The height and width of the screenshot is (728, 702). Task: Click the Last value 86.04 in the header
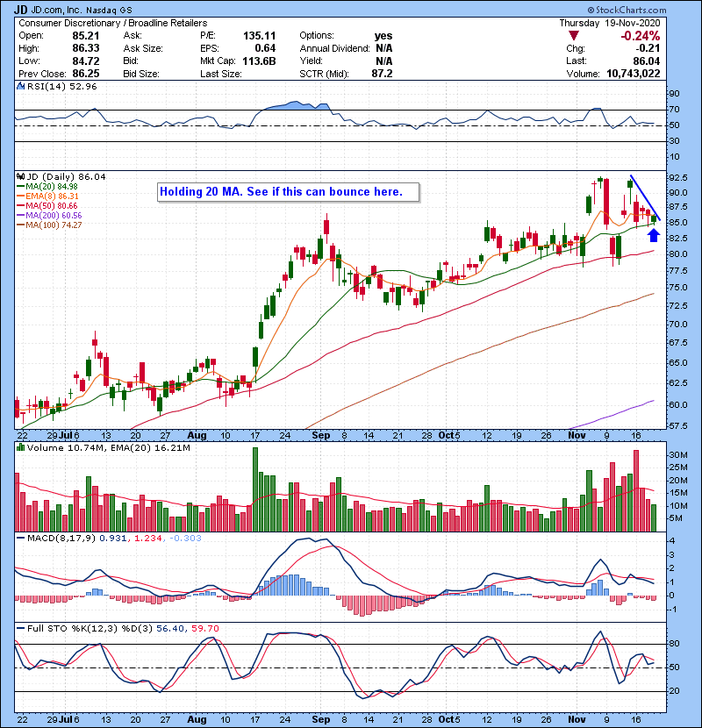[x=646, y=61]
